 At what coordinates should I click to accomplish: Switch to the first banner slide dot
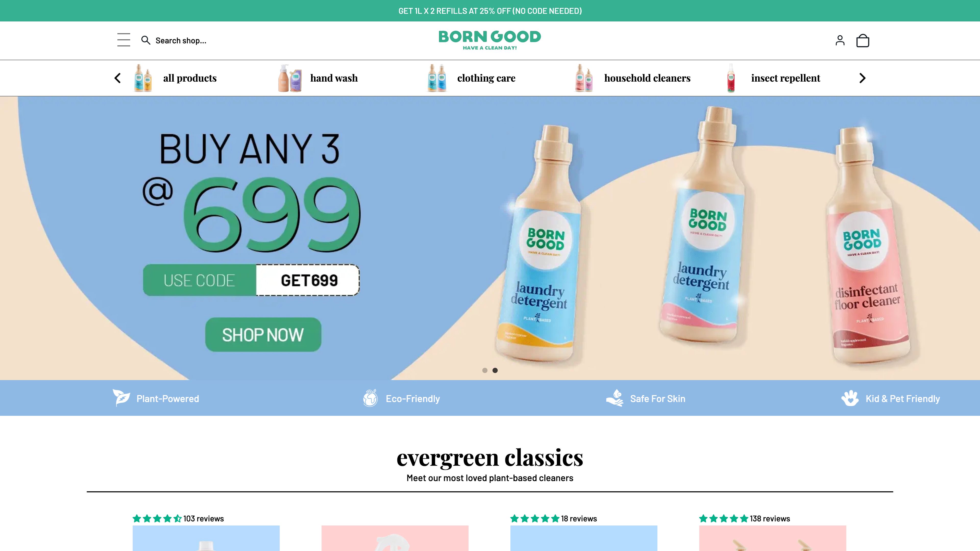pyautogui.click(x=485, y=370)
